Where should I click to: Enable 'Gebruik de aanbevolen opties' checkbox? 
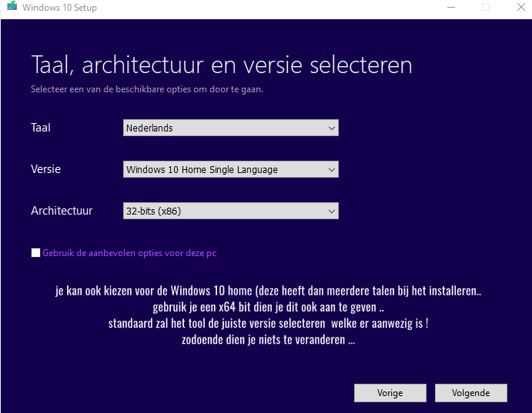click(x=35, y=253)
